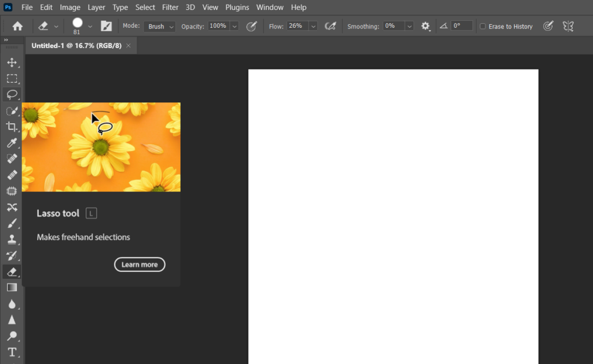
Task: Click the brush angle 0° field
Action: coord(462,25)
